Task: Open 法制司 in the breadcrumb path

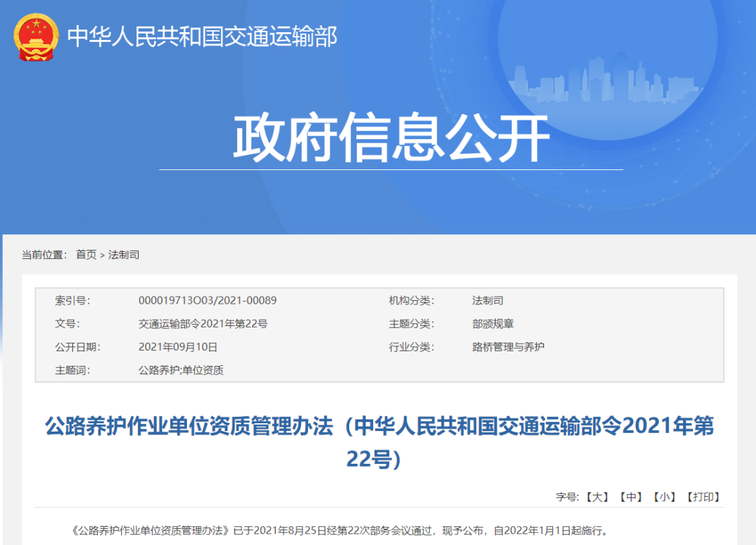Action: 124,255
